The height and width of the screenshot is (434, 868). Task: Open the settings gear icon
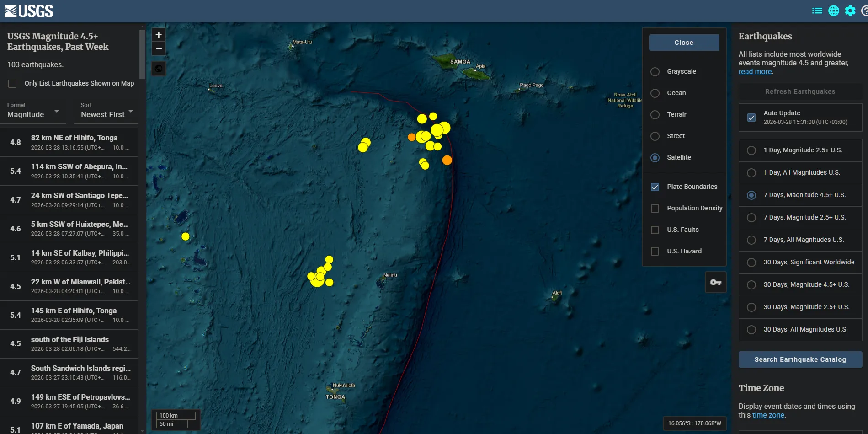tap(850, 11)
